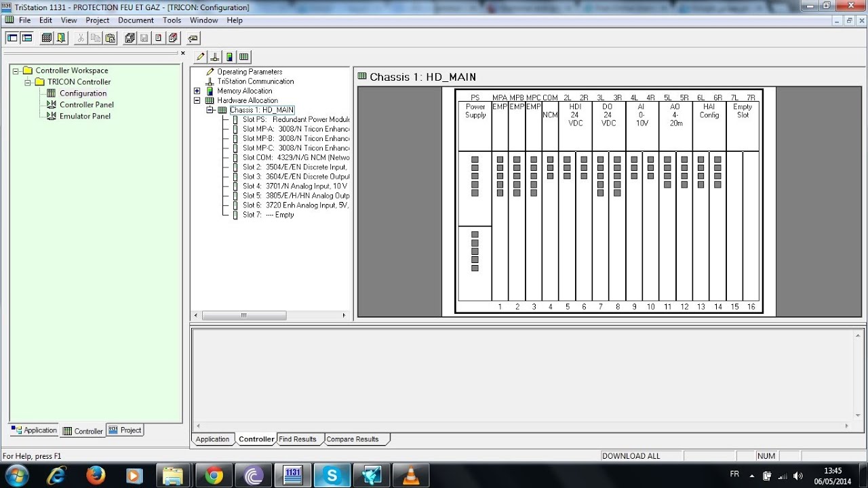
Task: Switch to the Compare Results tab
Action: pos(353,439)
